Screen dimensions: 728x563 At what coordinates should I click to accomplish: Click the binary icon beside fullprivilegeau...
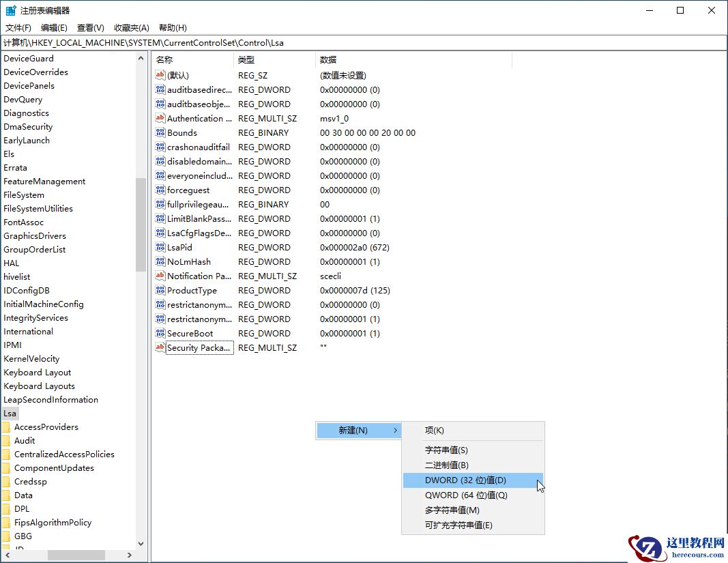(x=158, y=204)
